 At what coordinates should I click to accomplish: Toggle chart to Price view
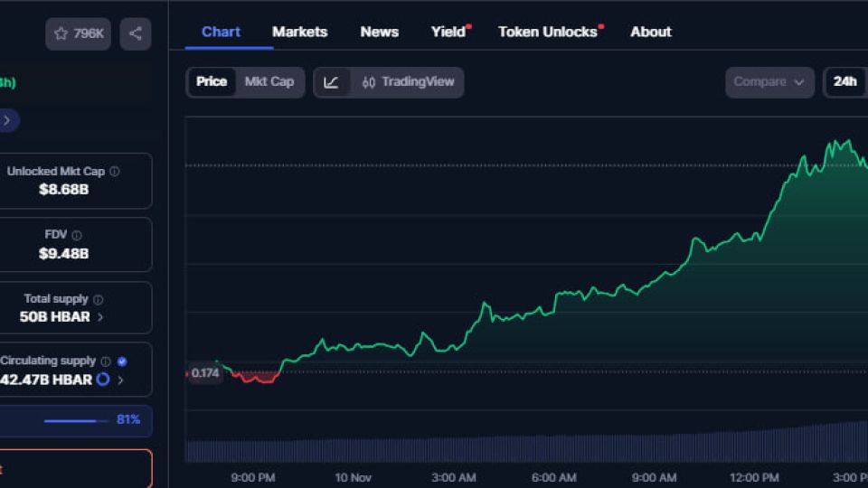coord(212,82)
